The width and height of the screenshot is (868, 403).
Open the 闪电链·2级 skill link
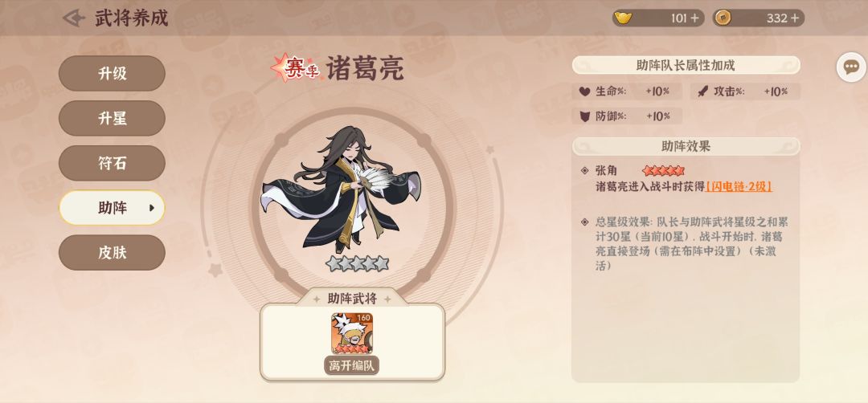tap(739, 186)
